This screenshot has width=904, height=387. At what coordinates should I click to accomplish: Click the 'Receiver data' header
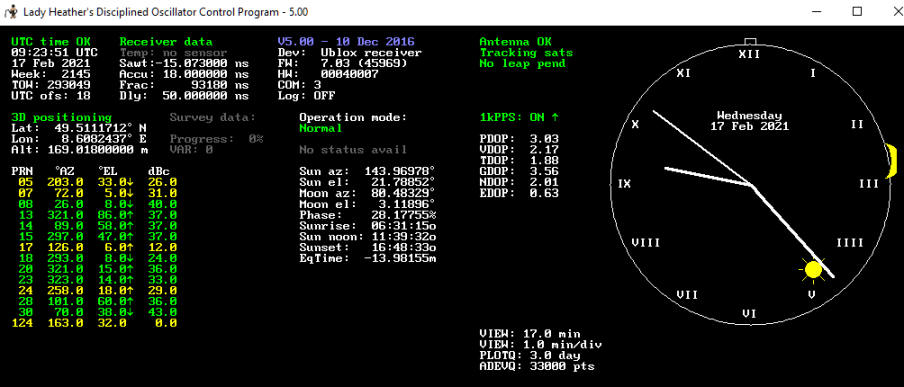click(x=166, y=42)
